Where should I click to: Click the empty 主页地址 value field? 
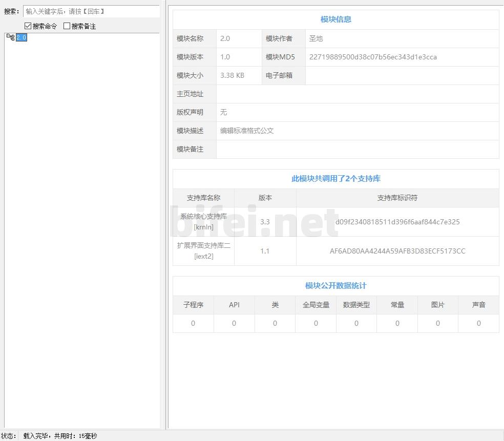coord(357,94)
